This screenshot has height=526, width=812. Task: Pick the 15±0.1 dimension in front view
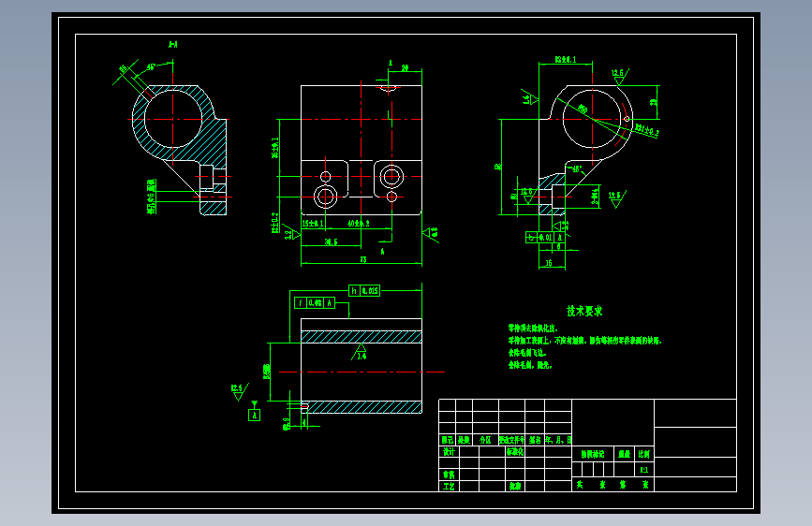pyautogui.click(x=313, y=224)
